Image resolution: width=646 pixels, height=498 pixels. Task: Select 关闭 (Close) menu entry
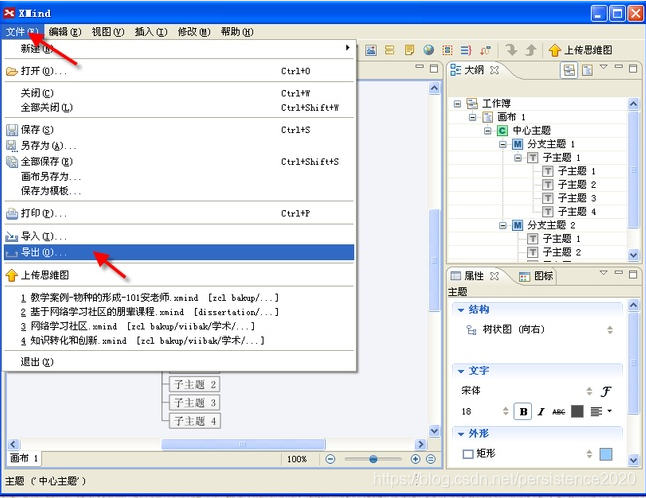179,93
